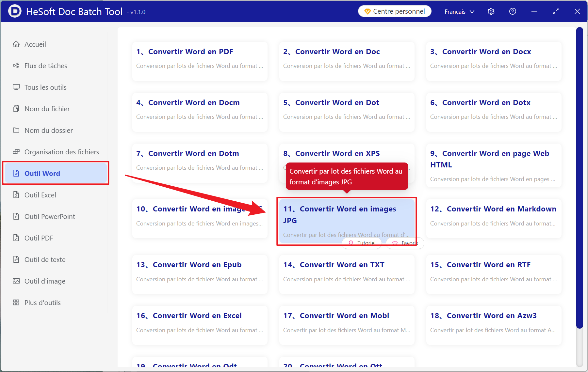588x372 pixels.
Task: Click the Favoris heart icon
Action: pyautogui.click(x=395, y=243)
